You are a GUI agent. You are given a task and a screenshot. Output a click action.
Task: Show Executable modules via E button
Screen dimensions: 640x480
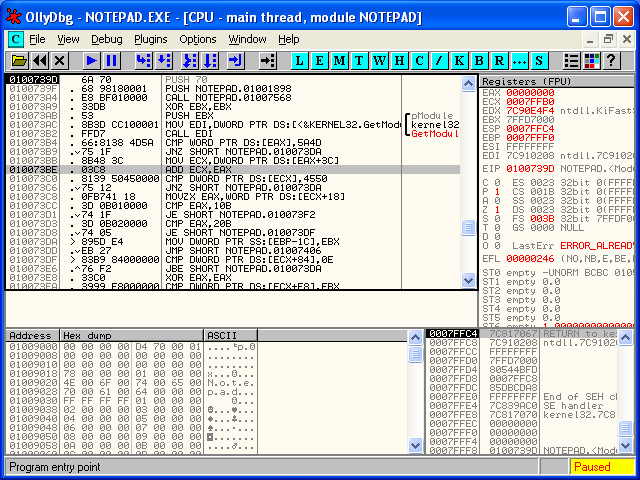point(319,61)
